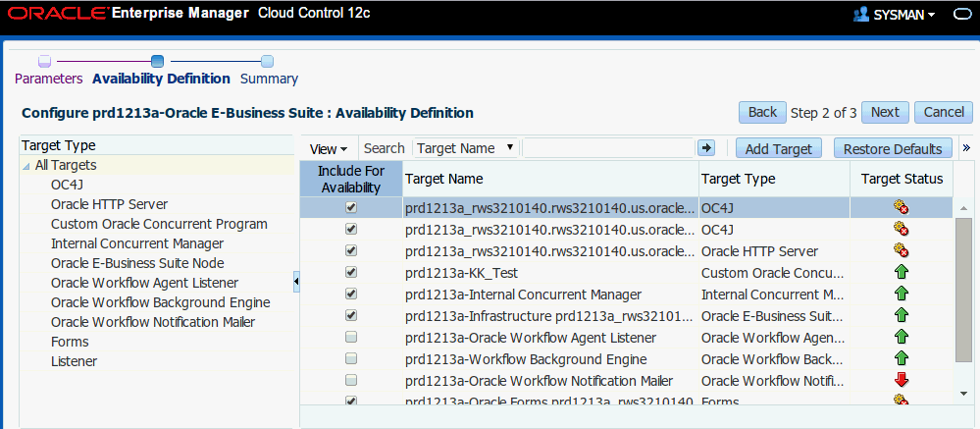980x429 pixels.
Task: Select Availability Definition step label
Action: click(x=161, y=79)
